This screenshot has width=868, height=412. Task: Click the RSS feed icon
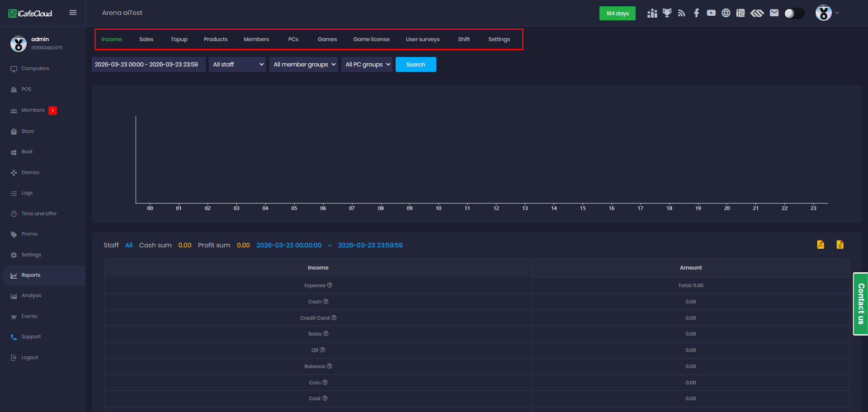click(x=682, y=13)
